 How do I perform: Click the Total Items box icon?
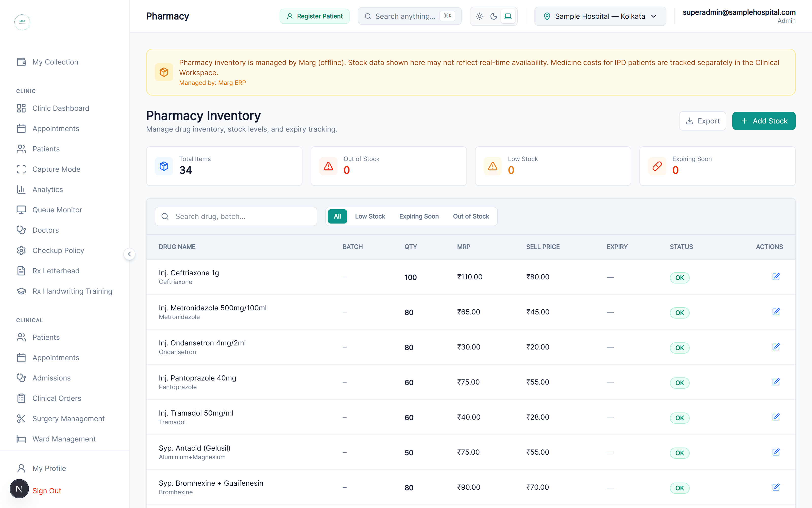[x=164, y=166]
